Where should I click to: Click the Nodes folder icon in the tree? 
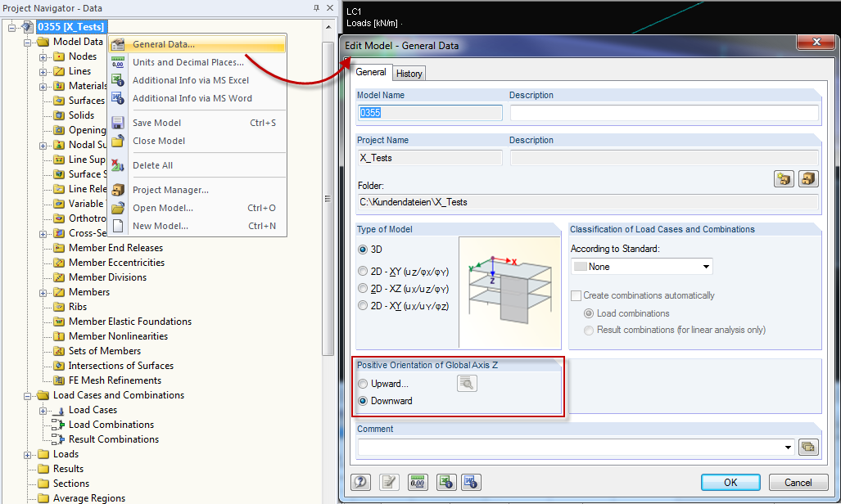pos(59,56)
